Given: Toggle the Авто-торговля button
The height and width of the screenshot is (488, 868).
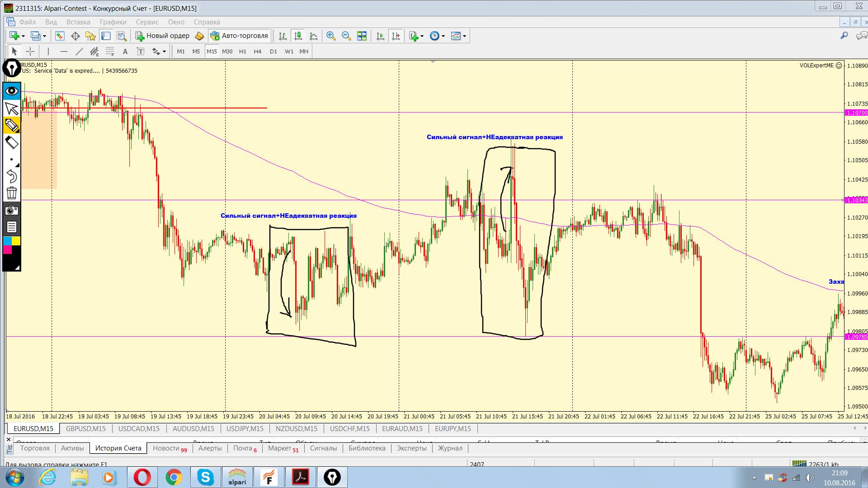Looking at the screenshot, I should [240, 36].
